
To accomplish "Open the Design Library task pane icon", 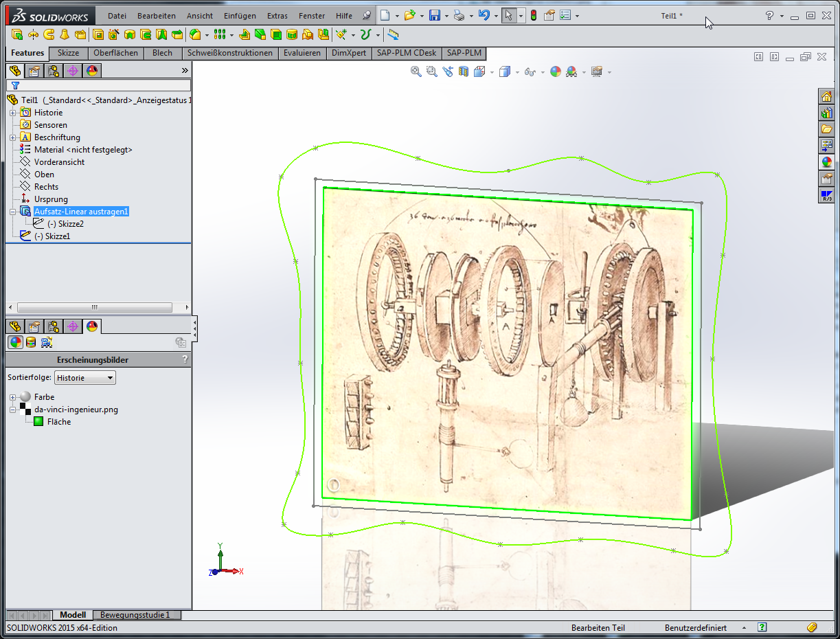I will click(826, 113).
